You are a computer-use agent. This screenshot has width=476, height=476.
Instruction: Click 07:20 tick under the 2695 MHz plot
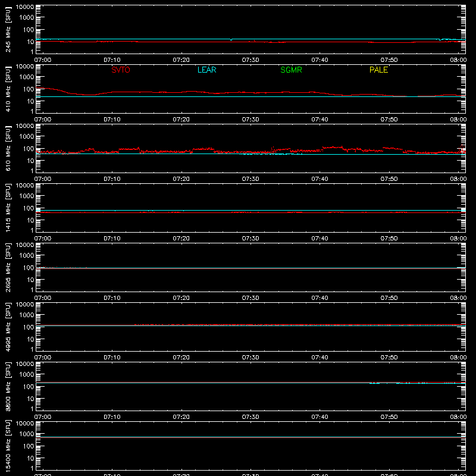tap(181, 298)
